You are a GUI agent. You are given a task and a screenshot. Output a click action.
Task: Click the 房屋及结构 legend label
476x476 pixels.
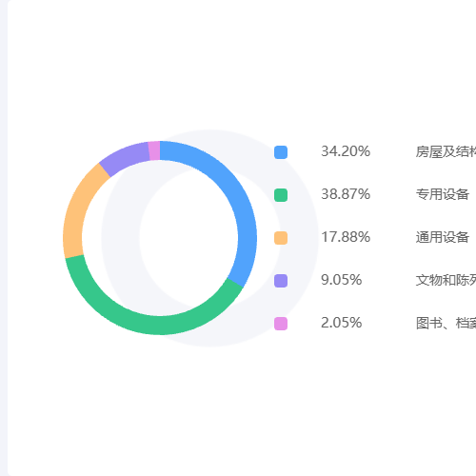pos(446,151)
